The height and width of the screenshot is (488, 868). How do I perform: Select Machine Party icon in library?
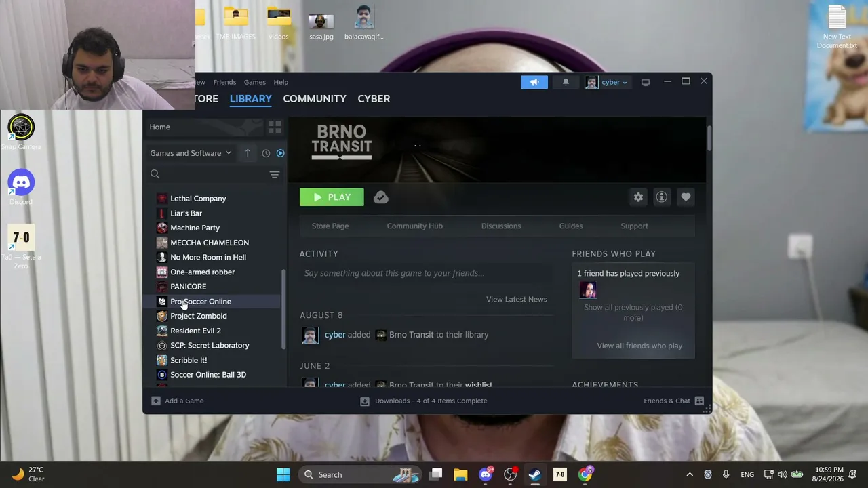point(161,228)
